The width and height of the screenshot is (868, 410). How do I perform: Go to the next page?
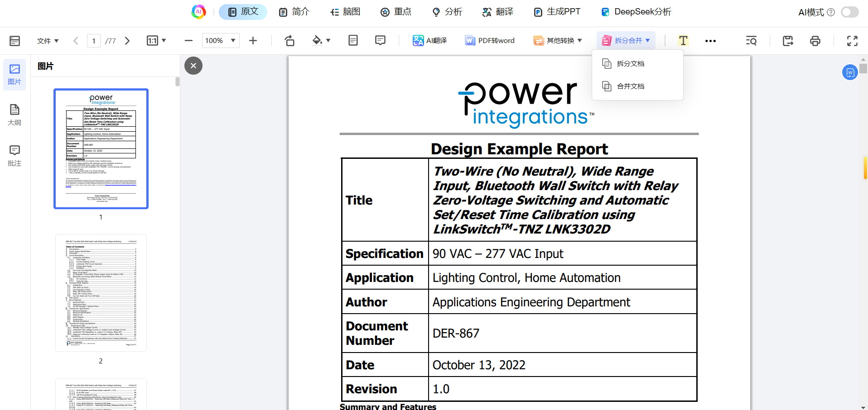click(x=127, y=41)
